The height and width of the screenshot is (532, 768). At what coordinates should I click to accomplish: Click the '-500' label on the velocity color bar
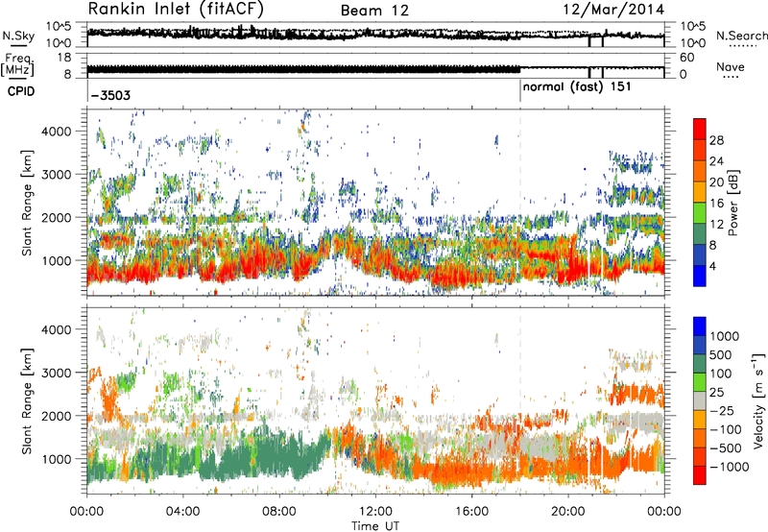(x=726, y=447)
